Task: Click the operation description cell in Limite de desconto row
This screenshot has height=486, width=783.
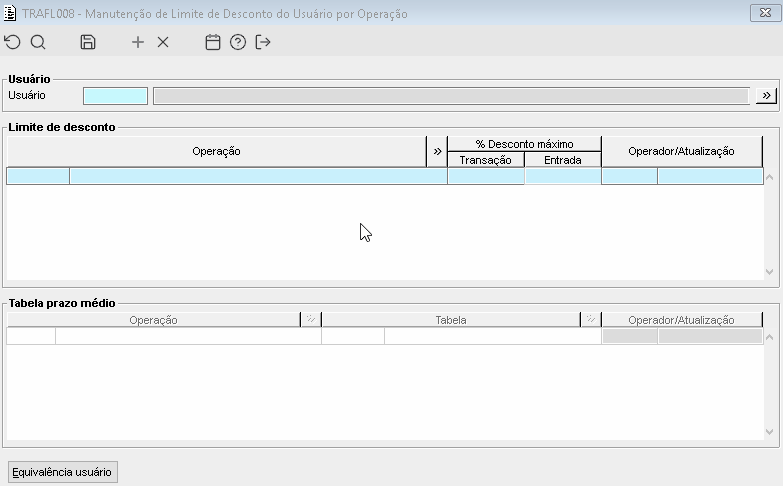Action: [x=258, y=176]
